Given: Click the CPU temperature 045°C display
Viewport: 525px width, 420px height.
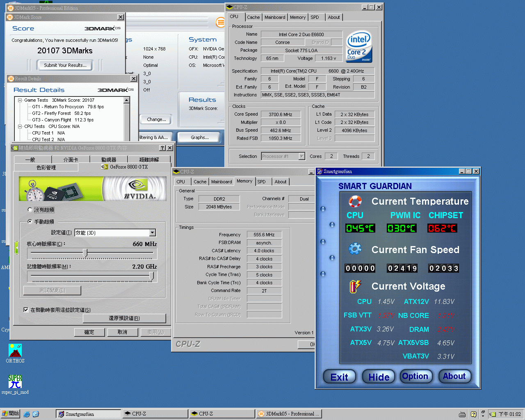Looking at the screenshot, I should [360, 228].
